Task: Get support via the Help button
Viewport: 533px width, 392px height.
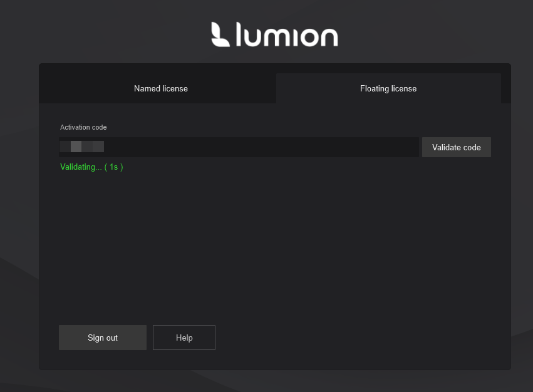Action: (184, 338)
